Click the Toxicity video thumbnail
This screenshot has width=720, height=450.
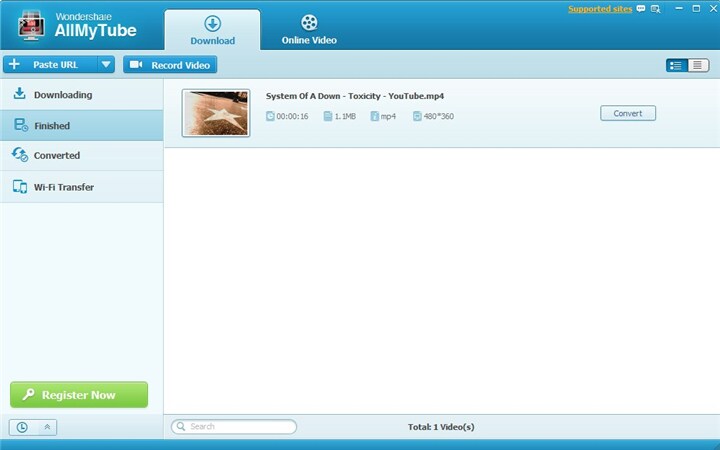coord(216,113)
